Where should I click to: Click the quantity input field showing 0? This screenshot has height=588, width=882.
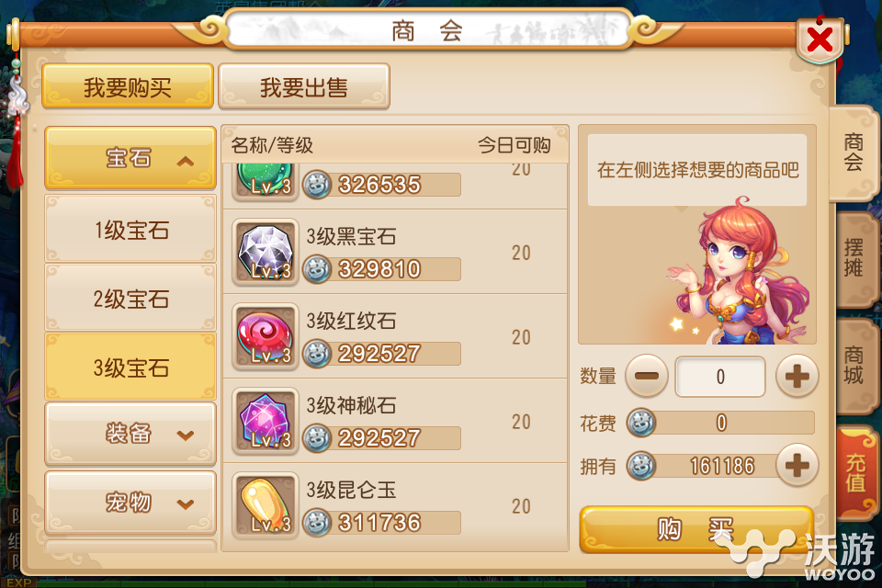pyautogui.click(x=720, y=377)
